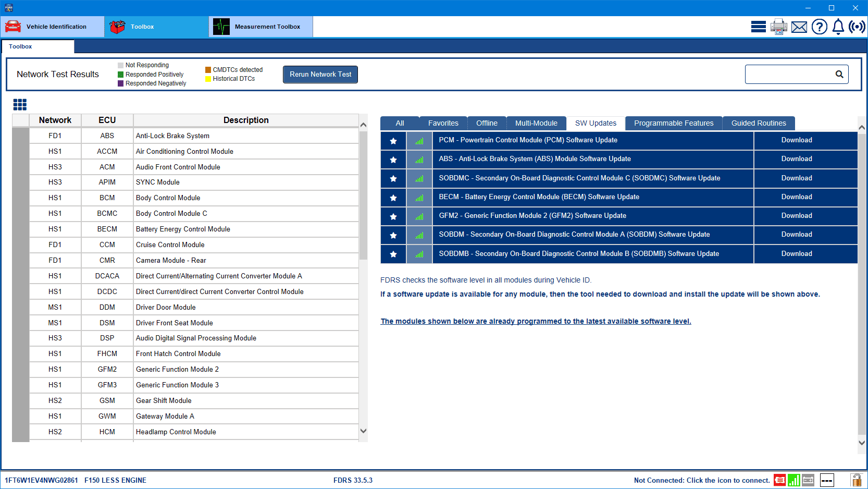Toggle the grid view icon above table

(20, 105)
